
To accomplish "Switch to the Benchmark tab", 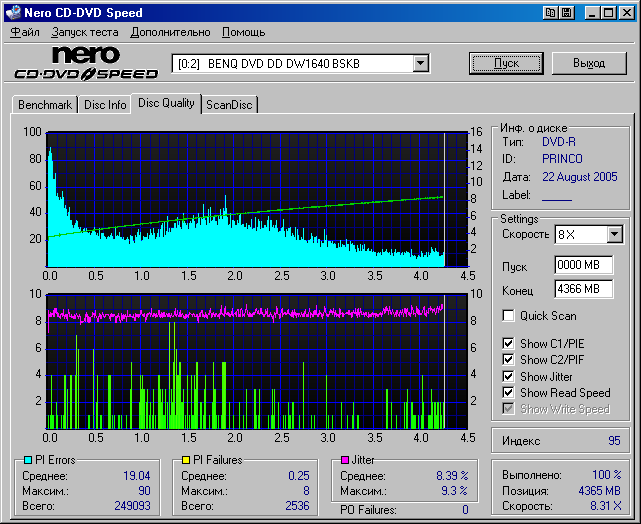I will coord(45,104).
